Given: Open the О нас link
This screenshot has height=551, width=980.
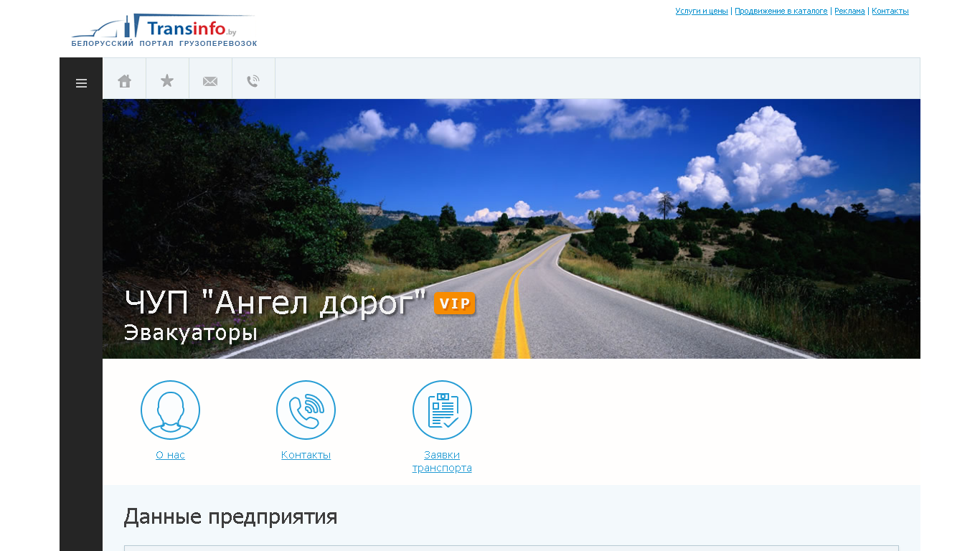Looking at the screenshot, I should [170, 455].
